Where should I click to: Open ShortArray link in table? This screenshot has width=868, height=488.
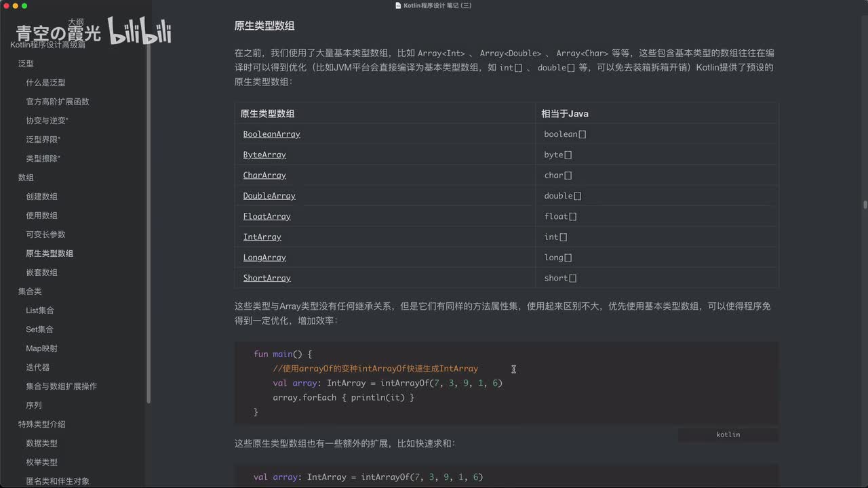[267, 278]
